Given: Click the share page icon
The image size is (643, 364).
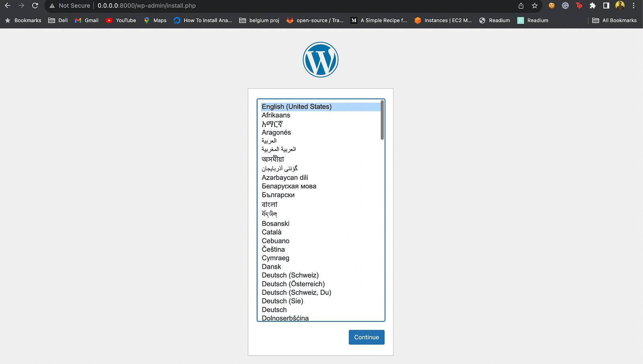Looking at the screenshot, I should (521, 6).
